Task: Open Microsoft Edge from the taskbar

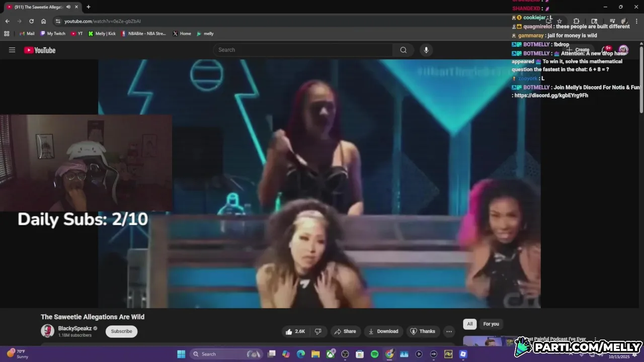Action: click(x=301, y=354)
